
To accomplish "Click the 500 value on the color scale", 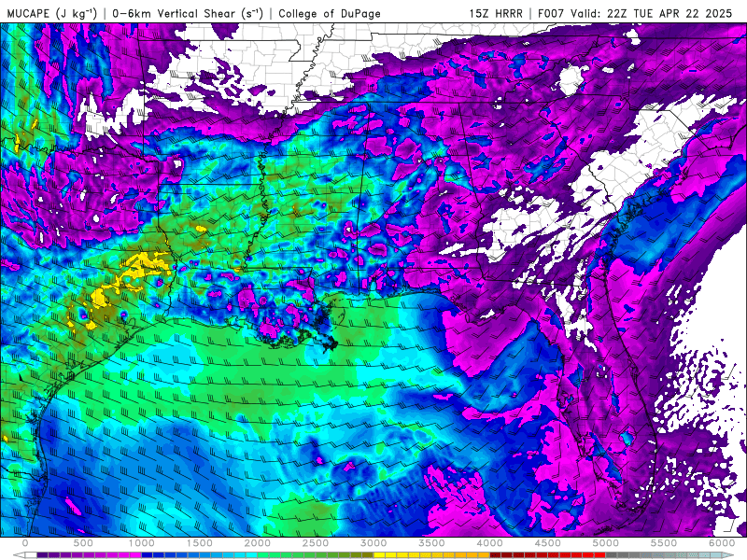I will point(83,543).
